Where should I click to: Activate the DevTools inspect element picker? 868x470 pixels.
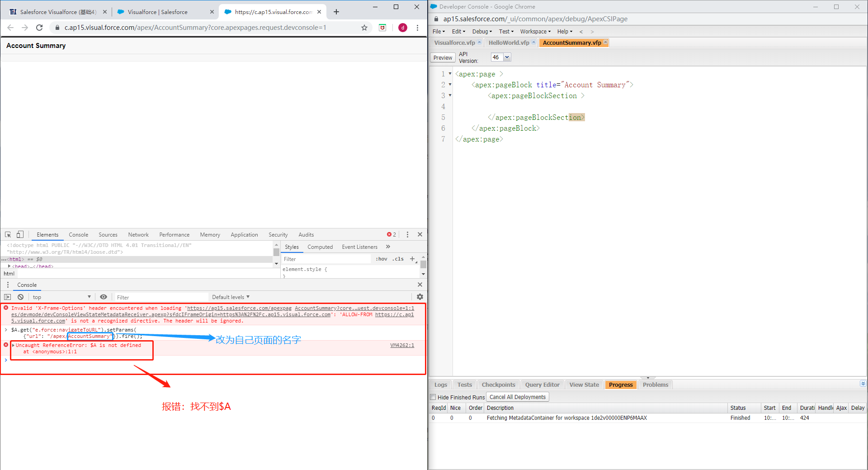point(8,234)
